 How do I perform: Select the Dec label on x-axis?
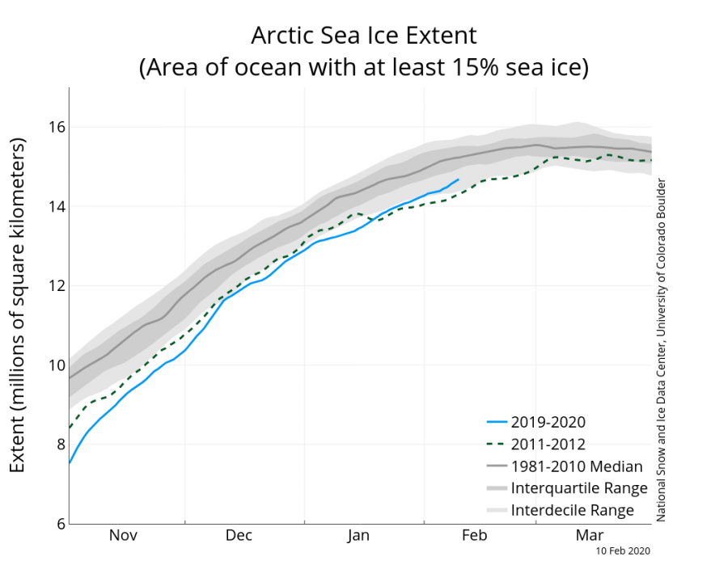coord(239,535)
